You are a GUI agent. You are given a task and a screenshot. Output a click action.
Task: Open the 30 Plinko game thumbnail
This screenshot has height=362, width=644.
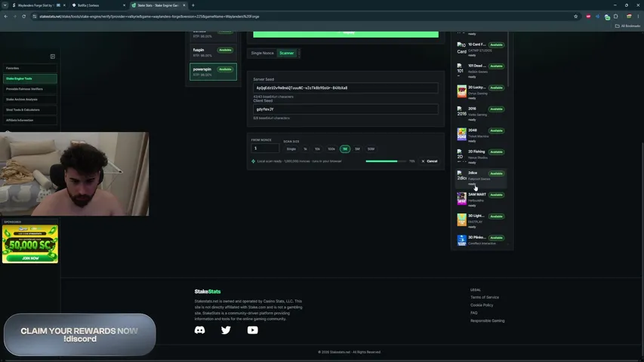[x=461, y=241]
